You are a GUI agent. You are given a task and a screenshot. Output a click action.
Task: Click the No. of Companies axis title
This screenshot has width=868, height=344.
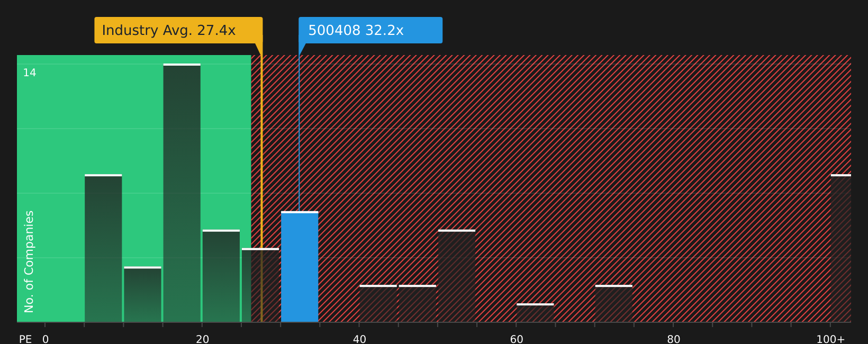pos(29,261)
